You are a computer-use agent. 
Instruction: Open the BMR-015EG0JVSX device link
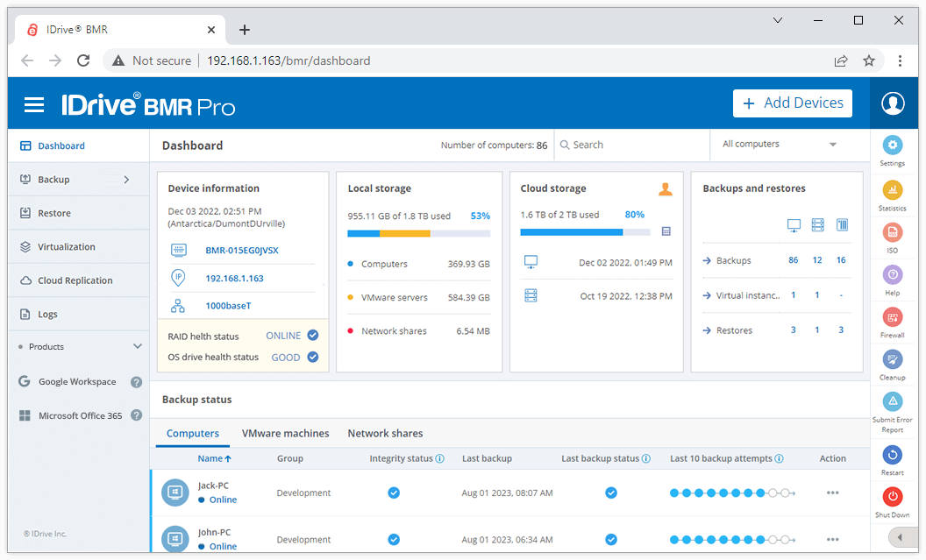[x=242, y=250]
